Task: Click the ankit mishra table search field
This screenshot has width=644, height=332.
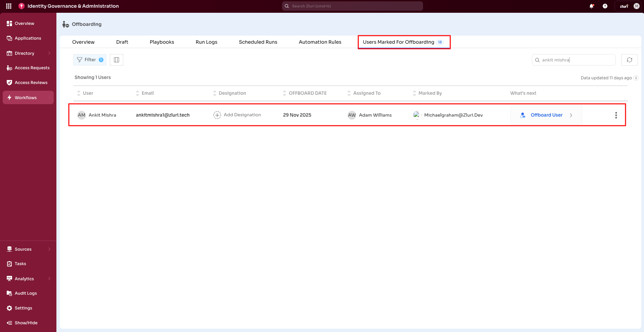Action: click(x=574, y=60)
